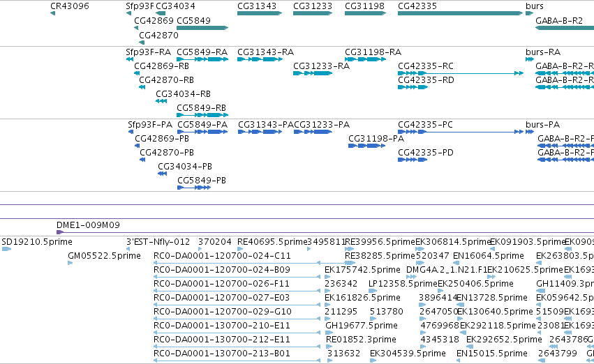594x364 pixels.
Task: Select the RE40695.5prime EST label
Action: tap(272, 242)
